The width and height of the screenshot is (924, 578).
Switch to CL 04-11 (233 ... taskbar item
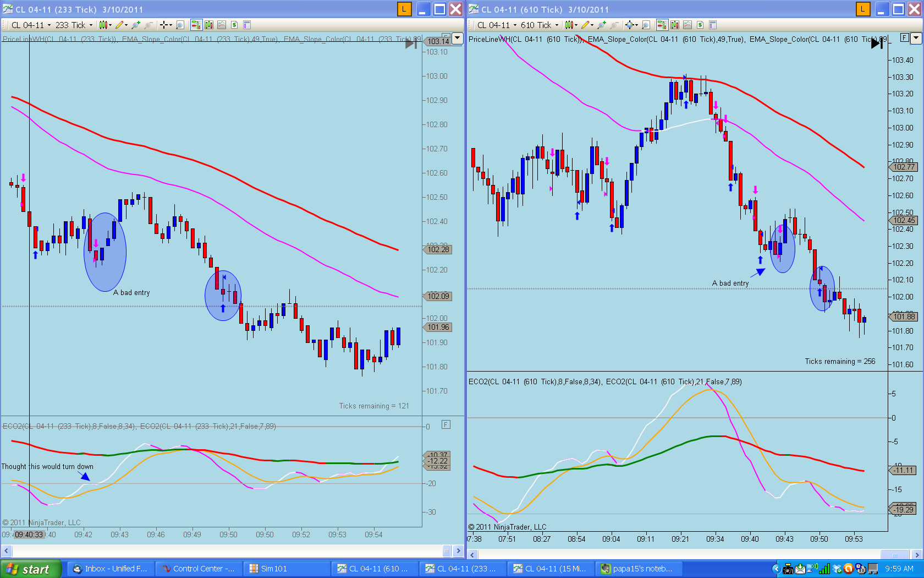point(463,569)
